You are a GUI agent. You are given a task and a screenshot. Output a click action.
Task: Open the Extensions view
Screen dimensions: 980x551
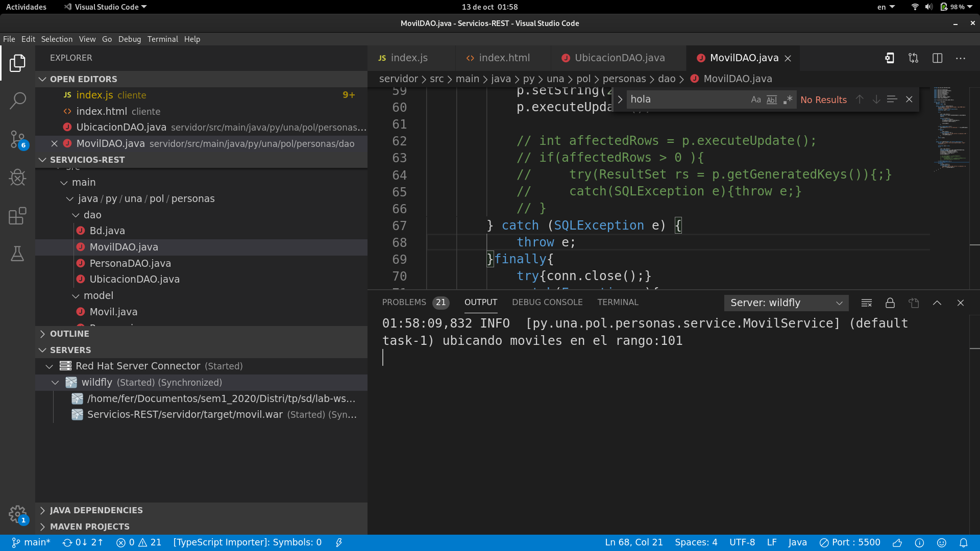point(17,216)
